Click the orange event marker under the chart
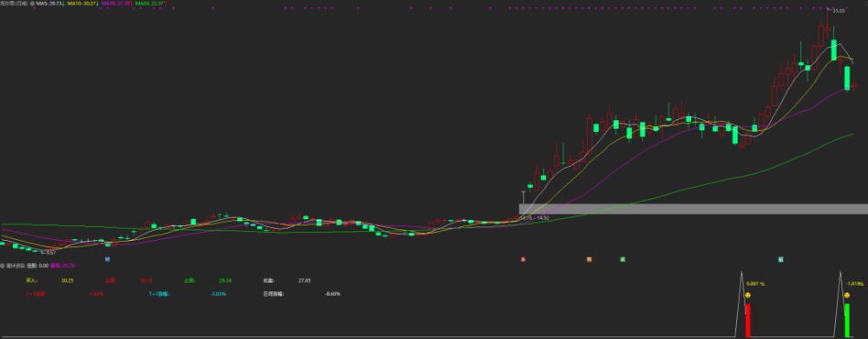Screen dimensions: 868x339 point(589,259)
